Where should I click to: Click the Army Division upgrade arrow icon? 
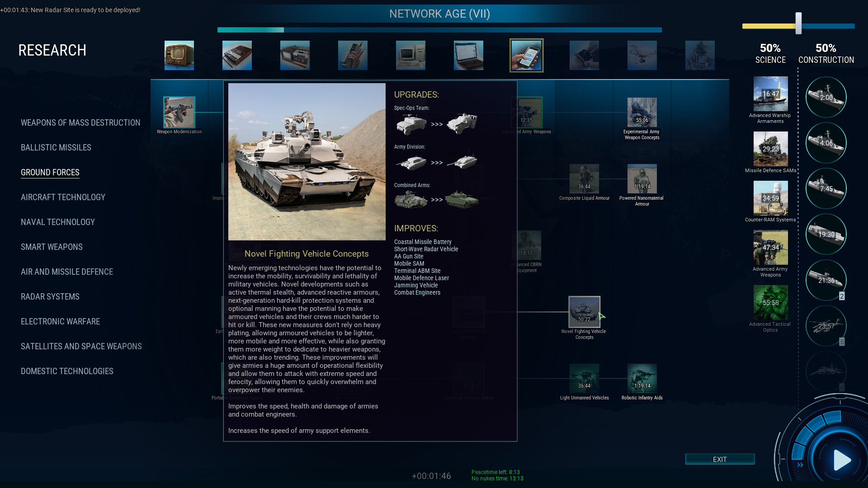(x=436, y=163)
